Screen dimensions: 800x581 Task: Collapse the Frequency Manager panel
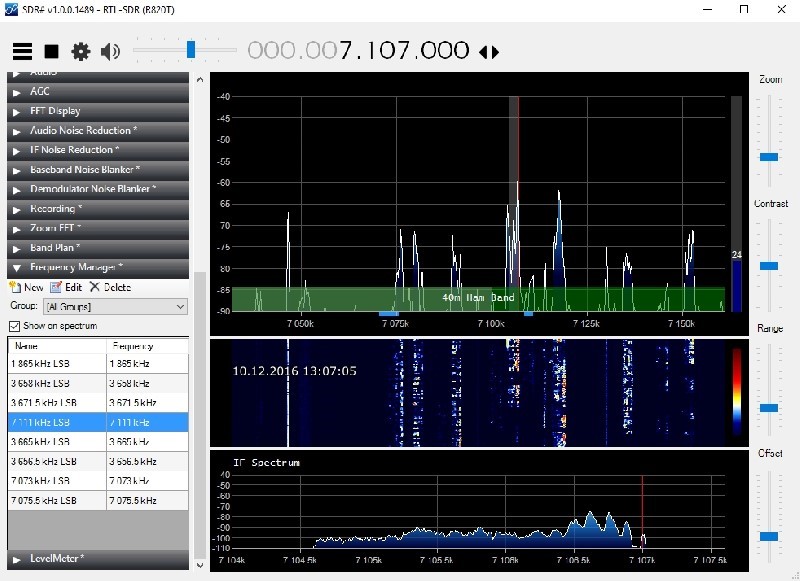tap(98, 267)
